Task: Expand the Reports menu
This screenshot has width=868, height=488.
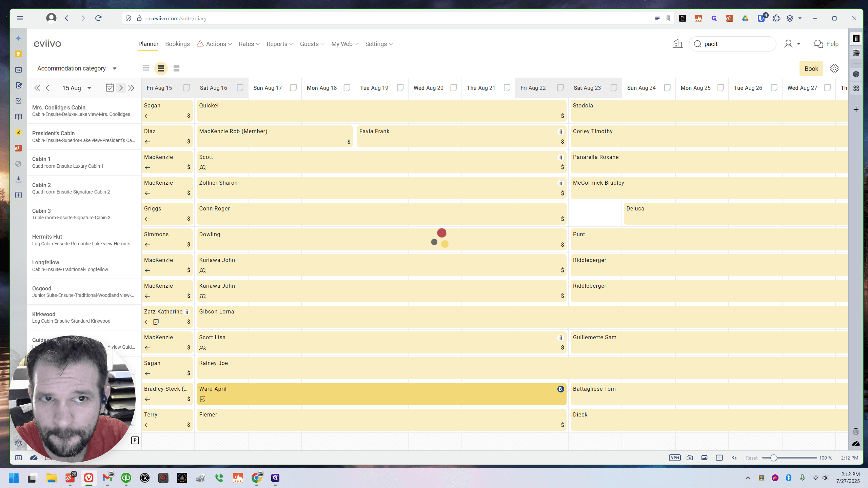Action: click(280, 44)
